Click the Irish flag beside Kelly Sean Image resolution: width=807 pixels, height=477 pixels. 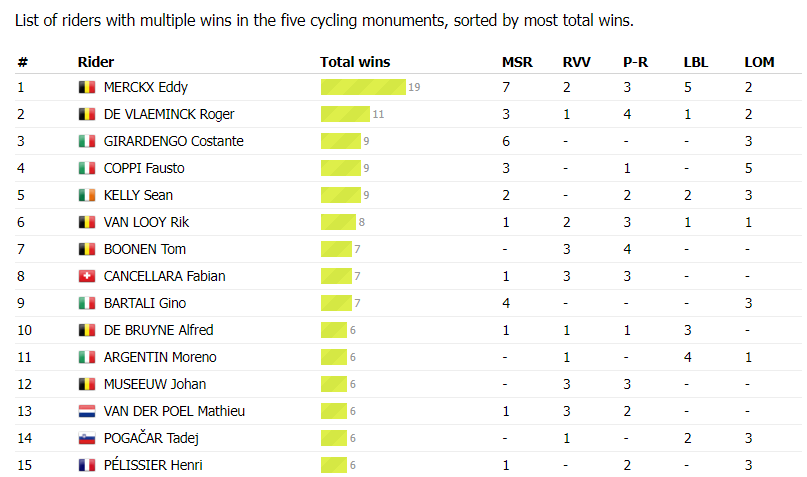[86, 195]
